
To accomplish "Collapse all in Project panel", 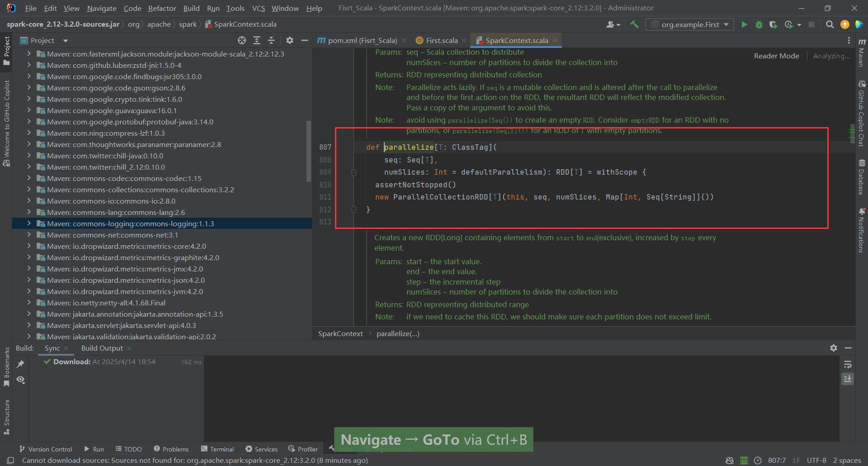I will [x=271, y=40].
